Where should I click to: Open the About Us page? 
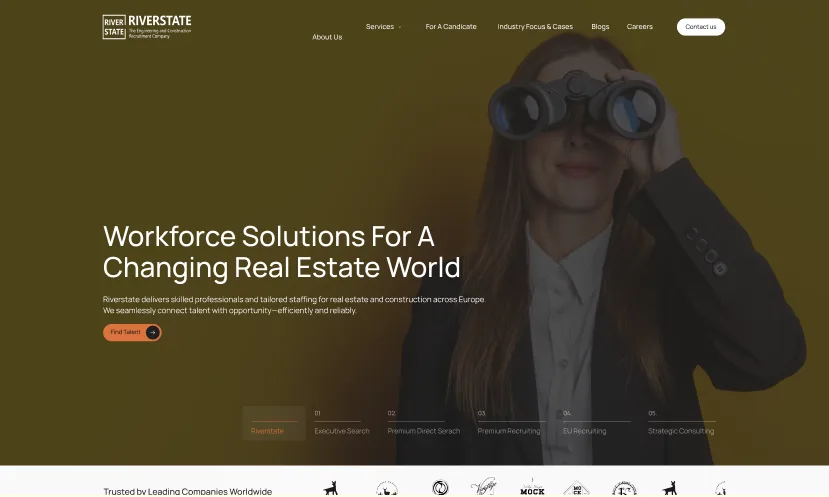[x=327, y=37]
